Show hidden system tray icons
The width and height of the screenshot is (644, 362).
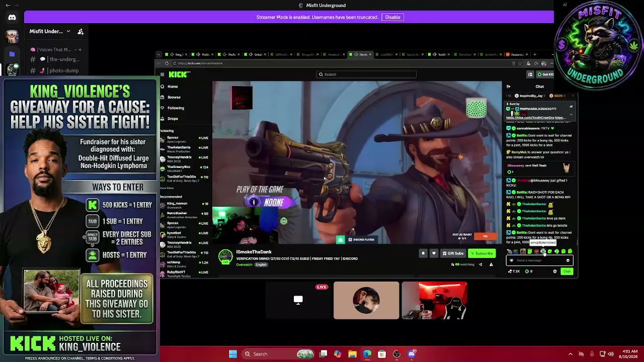(571, 354)
